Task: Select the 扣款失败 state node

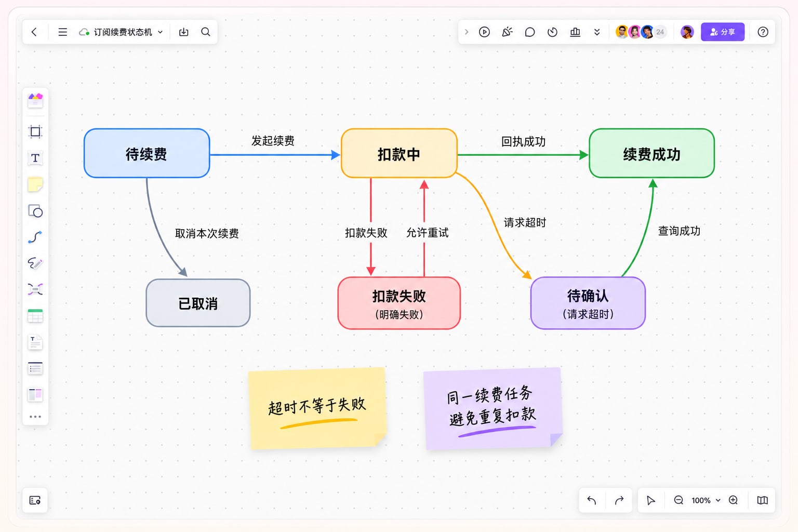Action: tap(399, 303)
